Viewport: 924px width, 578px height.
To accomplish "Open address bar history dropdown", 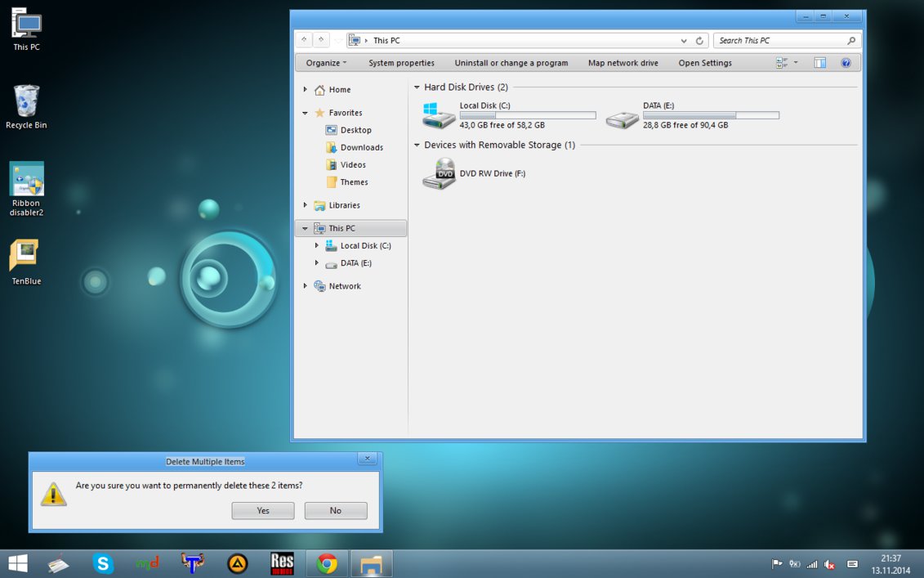I will point(684,41).
